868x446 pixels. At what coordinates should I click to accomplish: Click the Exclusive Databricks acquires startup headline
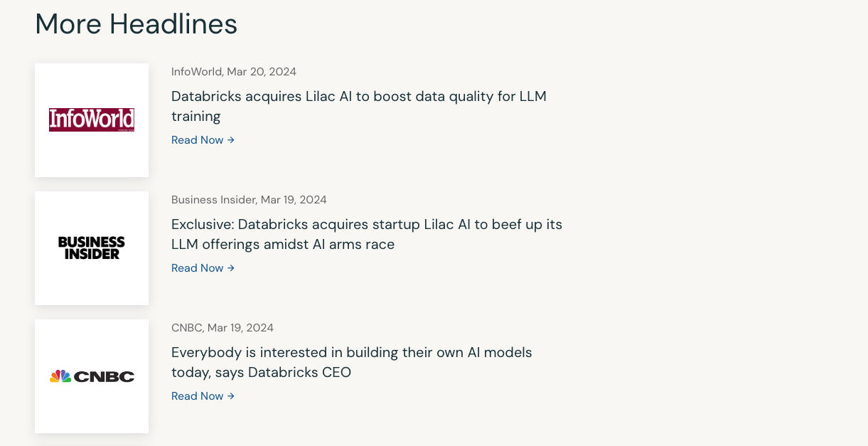click(x=366, y=234)
